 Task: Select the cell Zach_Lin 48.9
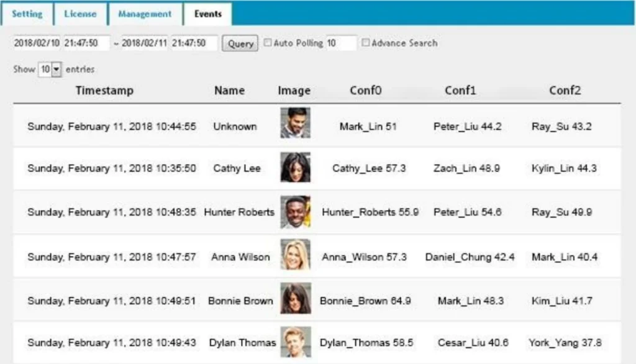[x=466, y=168]
